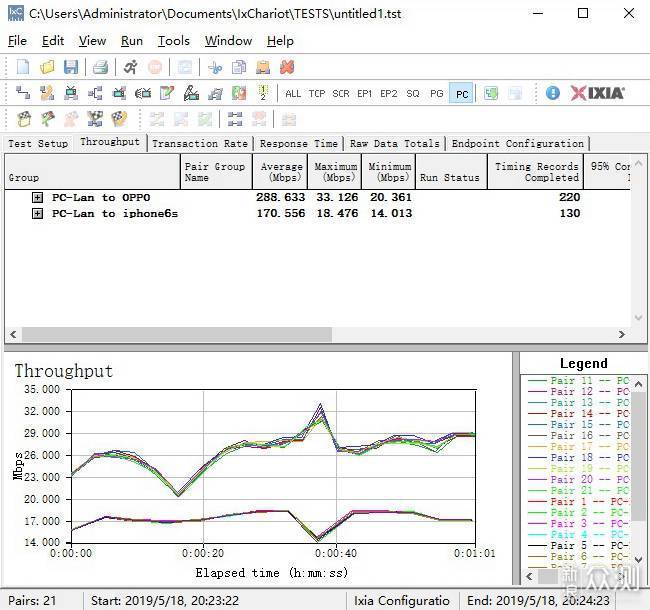Select Pair 14 in the legend
The image size is (650, 610).
point(578,414)
